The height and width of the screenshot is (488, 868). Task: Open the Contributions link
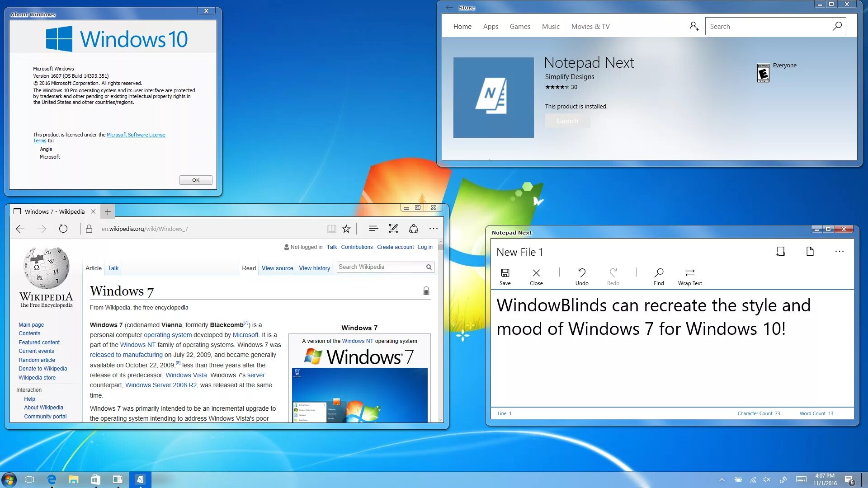(357, 247)
